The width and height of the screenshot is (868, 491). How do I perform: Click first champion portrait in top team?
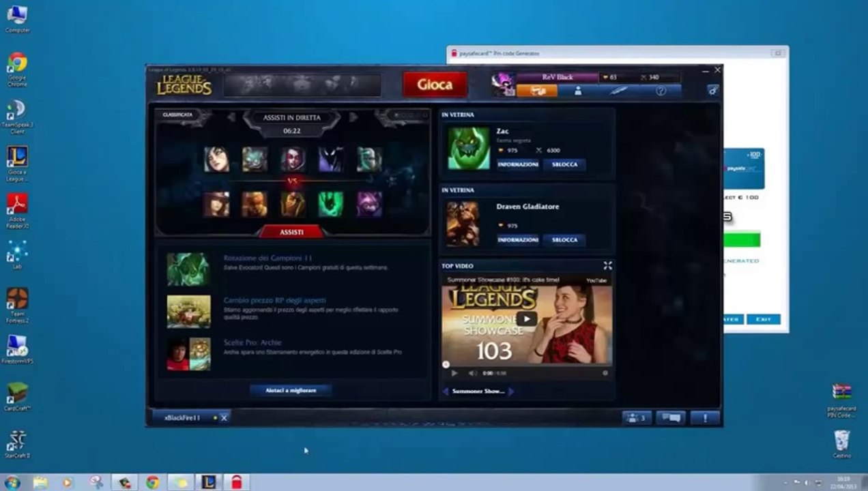(216, 160)
